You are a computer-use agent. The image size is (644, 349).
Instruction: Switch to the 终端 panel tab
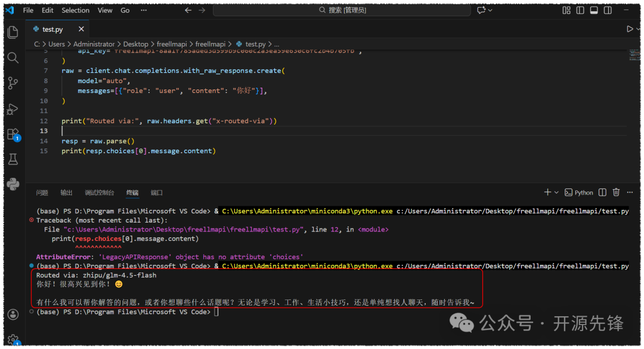coord(132,193)
